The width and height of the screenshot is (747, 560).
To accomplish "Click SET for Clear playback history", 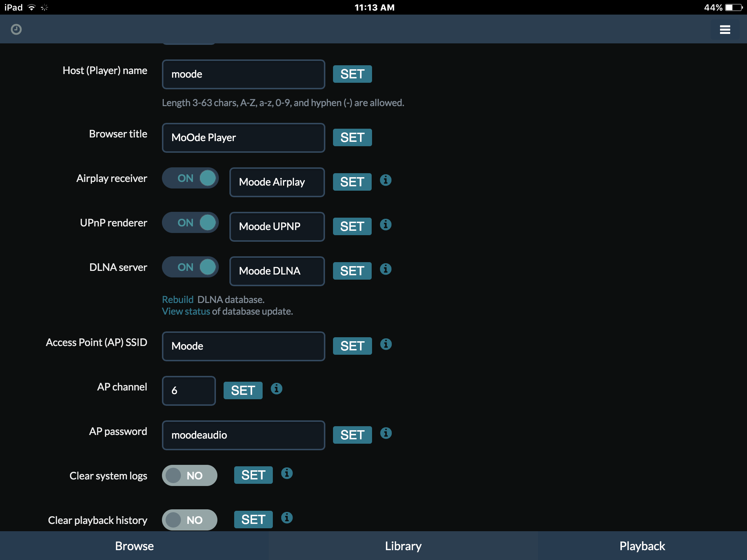I will coord(253,520).
